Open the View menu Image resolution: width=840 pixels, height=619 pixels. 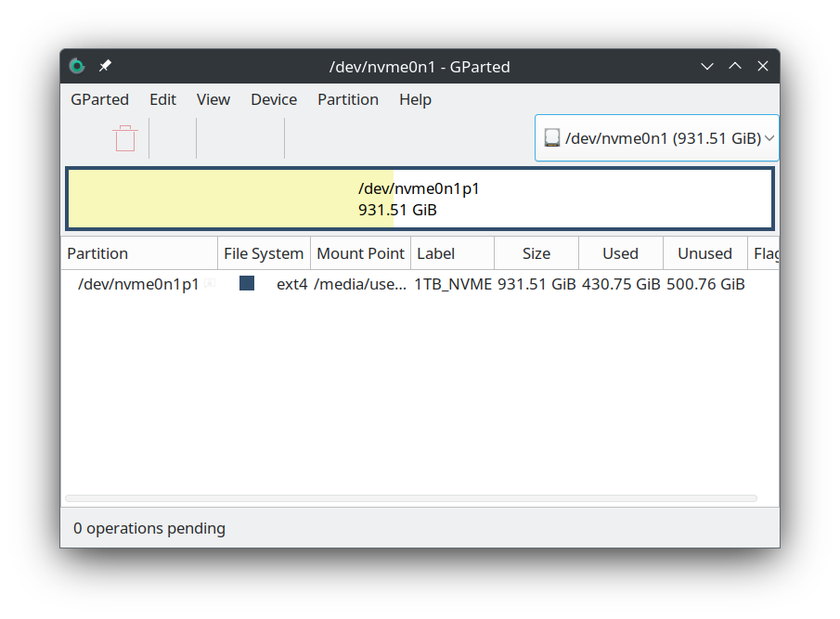pos(213,99)
